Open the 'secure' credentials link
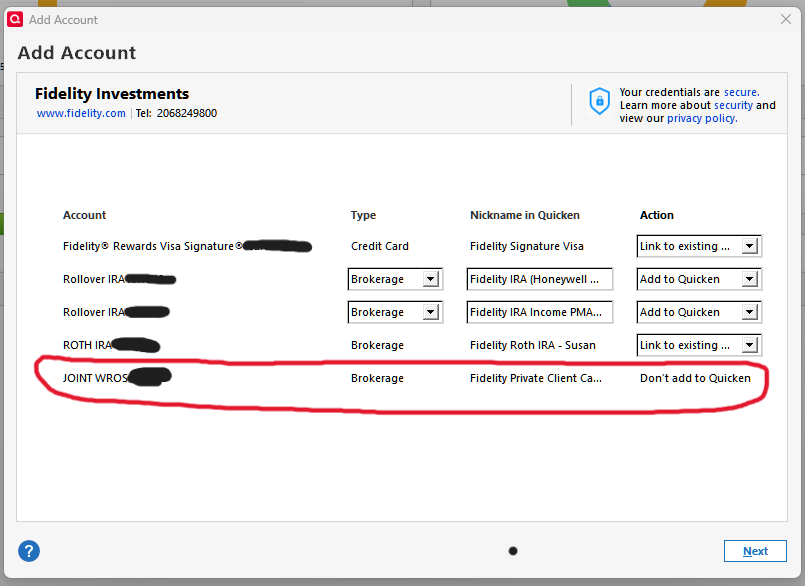Screen dimensions: 805x586 pos(741,92)
